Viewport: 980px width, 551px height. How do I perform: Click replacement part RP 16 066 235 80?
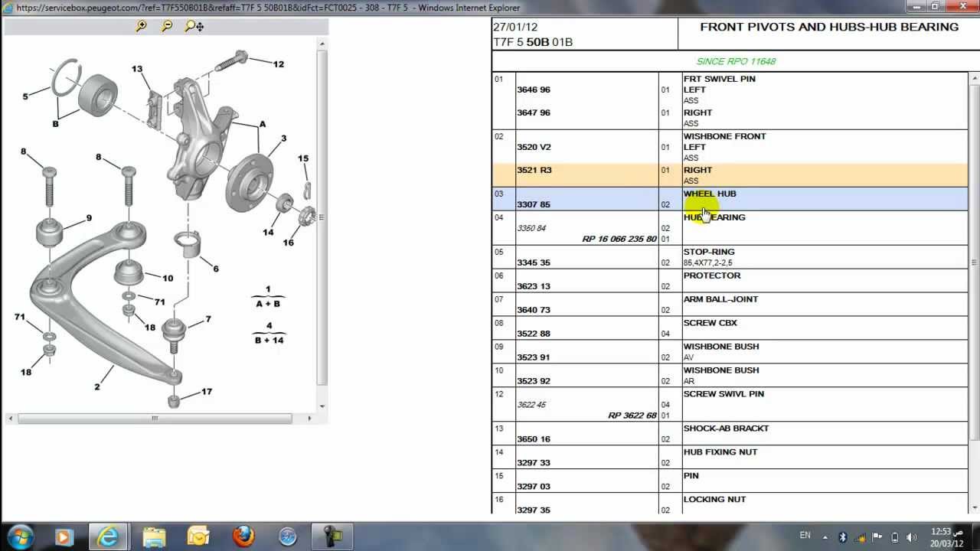pyautogui.click(x=619, y=239)
